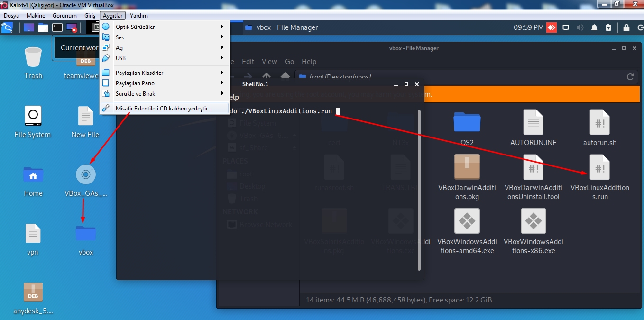The width and height of the screenshot is (644, 320).
Task: Select VBoxLinuxAdditions.run file
Action: (x=600, y=177)
